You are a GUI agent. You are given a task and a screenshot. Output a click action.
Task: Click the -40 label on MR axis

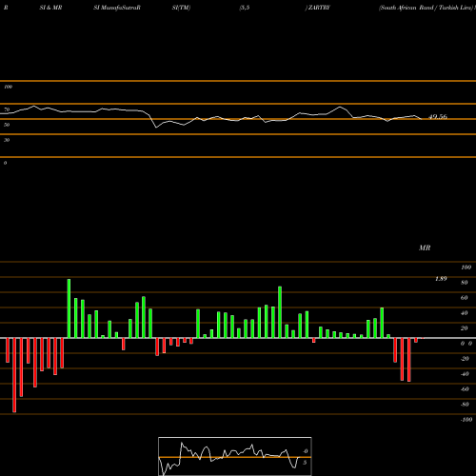465,374
